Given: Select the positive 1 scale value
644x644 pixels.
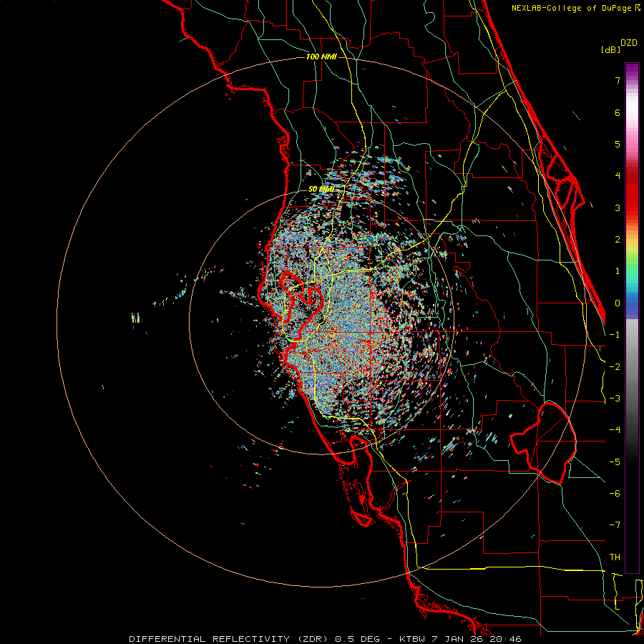Looking at the screenshot, I should coord(618,271).
